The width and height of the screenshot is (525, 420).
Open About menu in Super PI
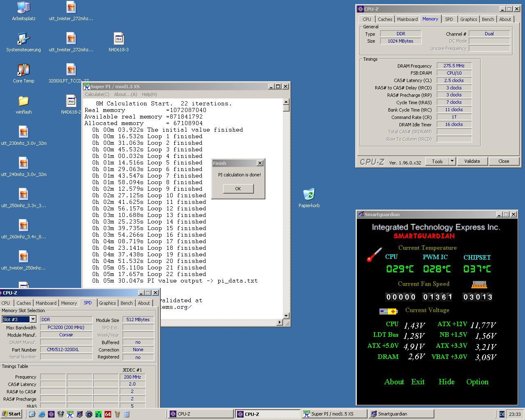click(x=126, y=94)
